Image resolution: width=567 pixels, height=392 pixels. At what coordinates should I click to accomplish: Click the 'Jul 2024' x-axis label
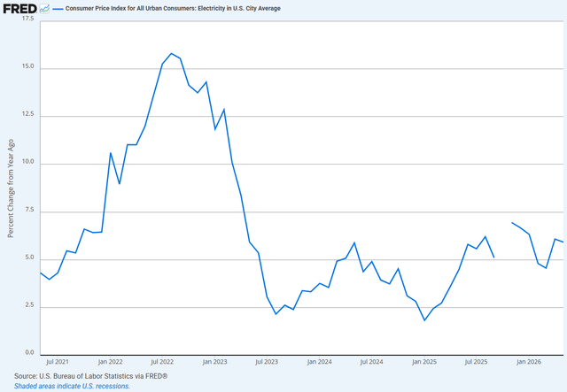pos(371,362)
